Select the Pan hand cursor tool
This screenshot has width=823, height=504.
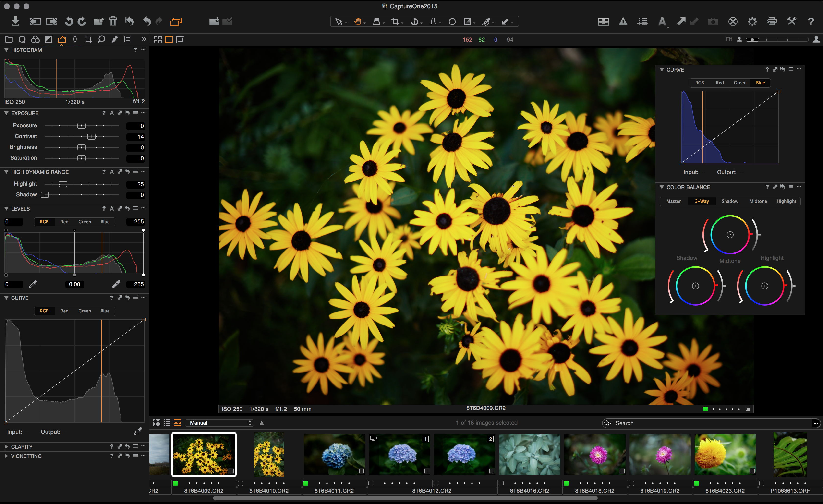(358, 22)
